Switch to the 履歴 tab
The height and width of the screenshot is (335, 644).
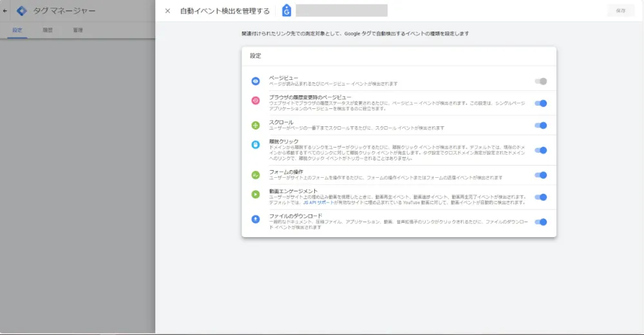(x=48, y=30)
